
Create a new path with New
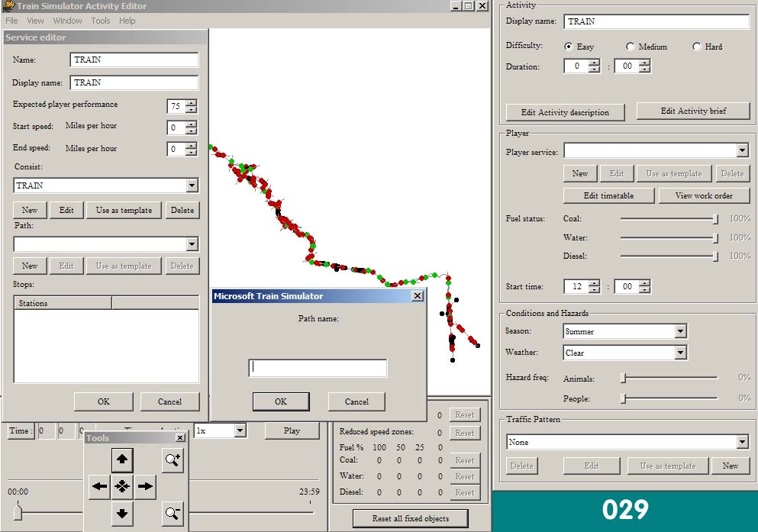30,266
